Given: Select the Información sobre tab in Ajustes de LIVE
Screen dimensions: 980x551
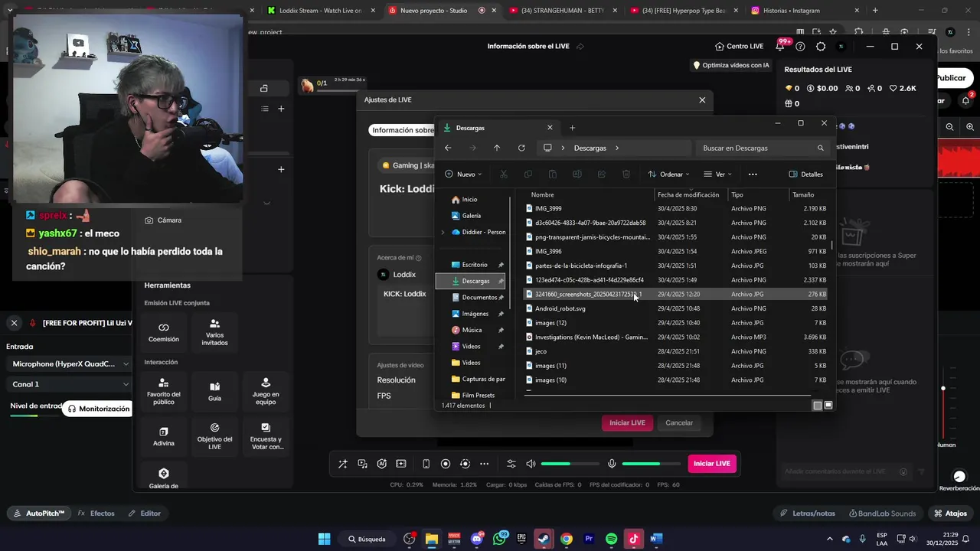Looking at the screenshot, I should point(403,130).
